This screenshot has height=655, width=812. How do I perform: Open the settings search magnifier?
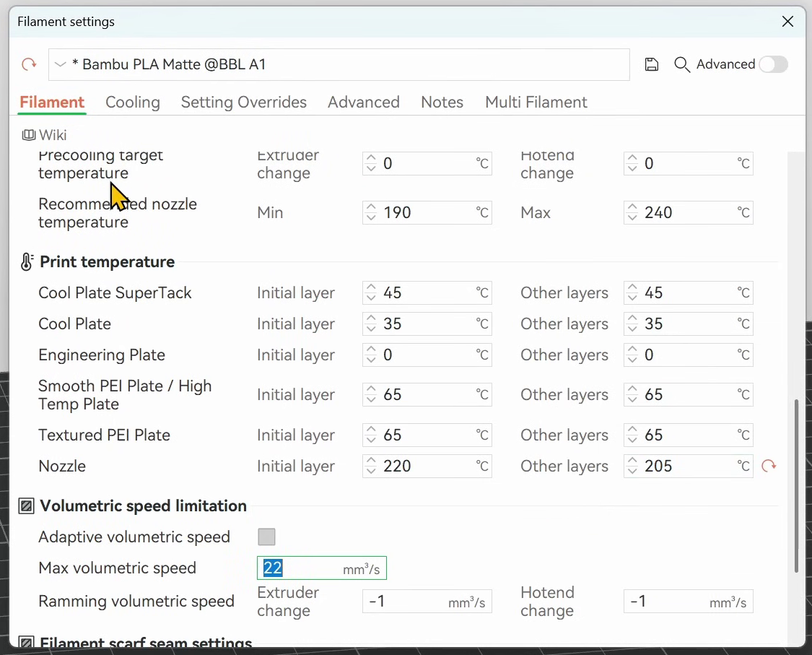click(681, 64)
